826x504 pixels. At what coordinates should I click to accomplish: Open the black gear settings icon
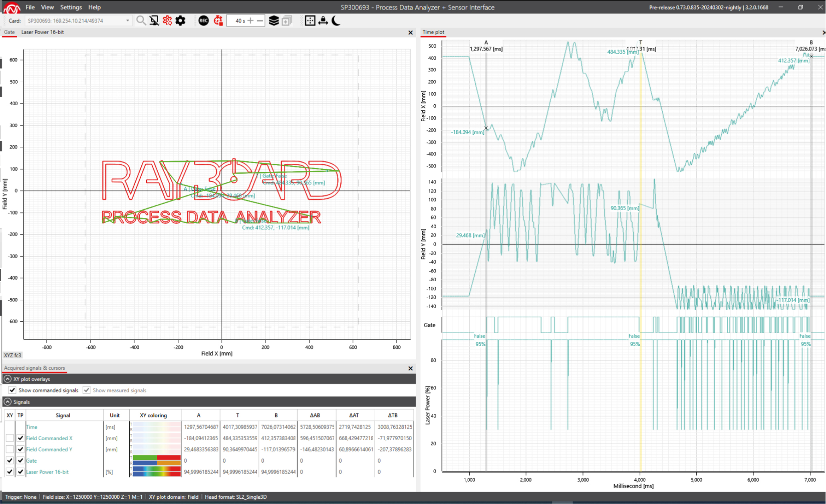click(181, 20)
